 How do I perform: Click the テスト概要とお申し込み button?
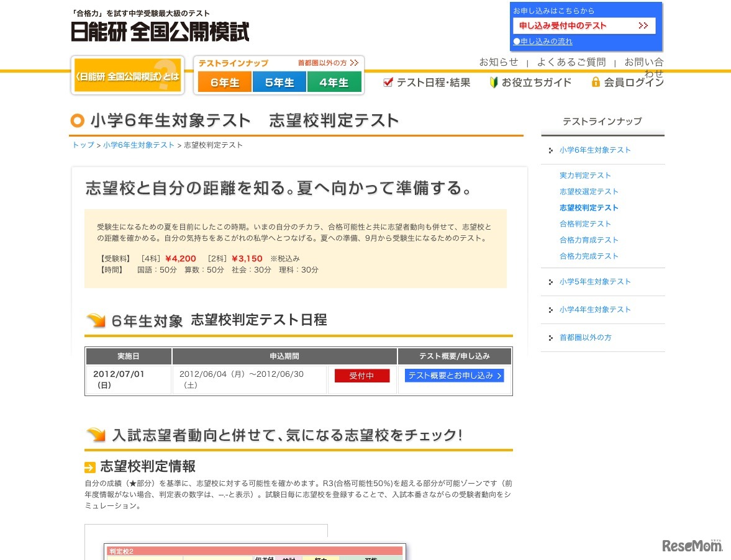point(454,376)
